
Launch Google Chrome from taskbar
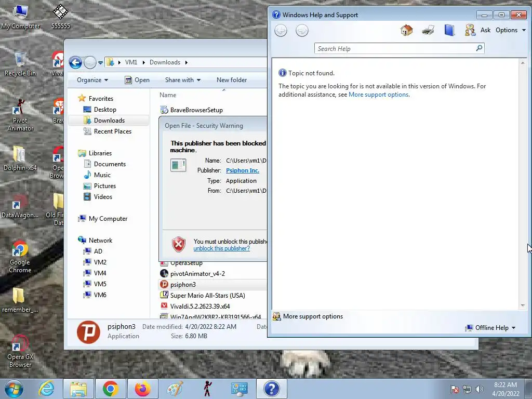[110, 389]
